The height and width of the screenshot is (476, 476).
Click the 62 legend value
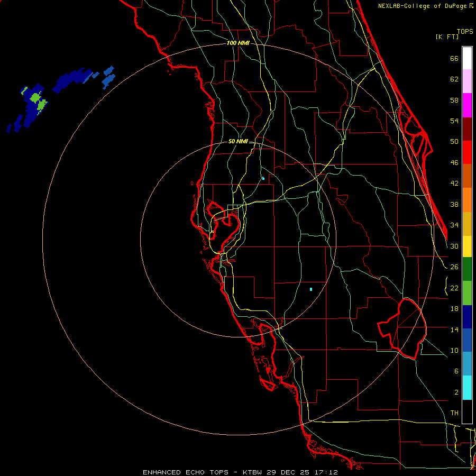[x=454, y=79]
